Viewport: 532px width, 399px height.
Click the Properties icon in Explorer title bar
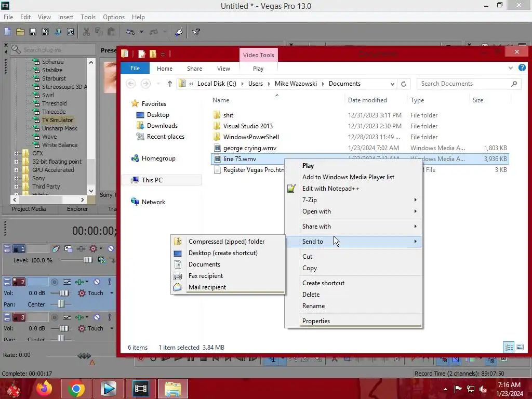(142, 54)
